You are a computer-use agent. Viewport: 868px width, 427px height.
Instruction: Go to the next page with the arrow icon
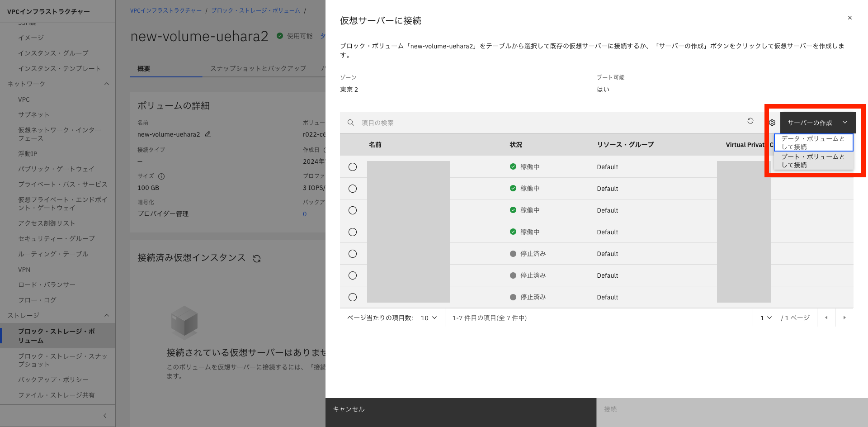point(844,318)
